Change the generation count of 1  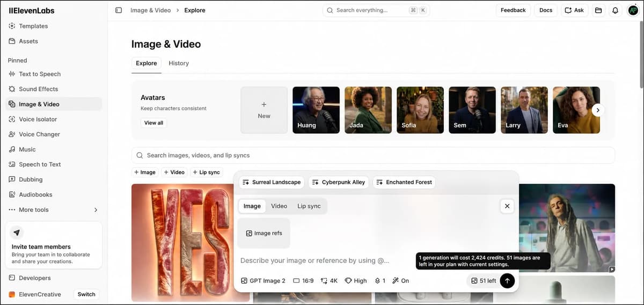[x=380, y=281]
